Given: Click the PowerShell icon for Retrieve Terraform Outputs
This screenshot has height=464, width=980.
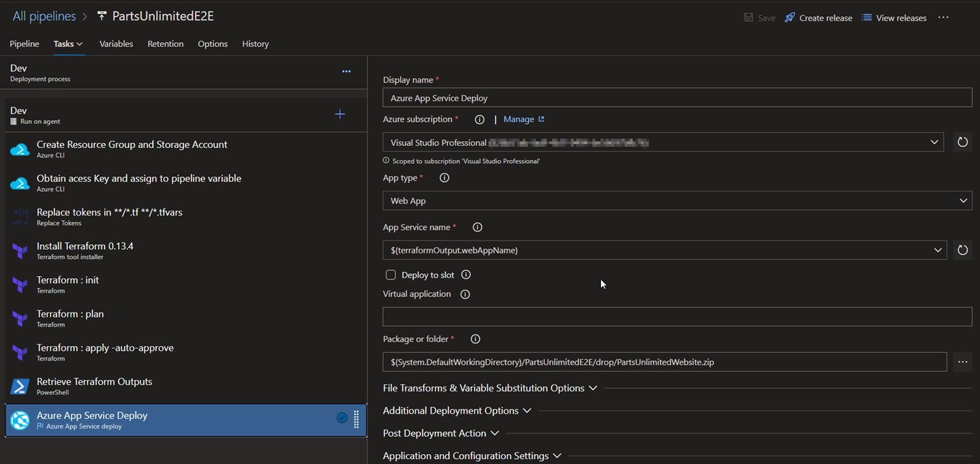Looking at the screenshot, I should click(x=20, y=386).
